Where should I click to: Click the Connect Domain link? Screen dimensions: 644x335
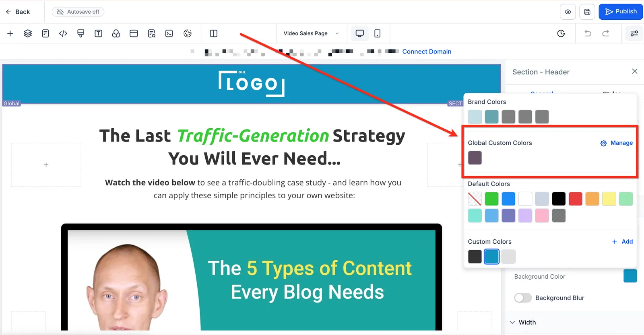pyautogui.click(x=427, y=51)
